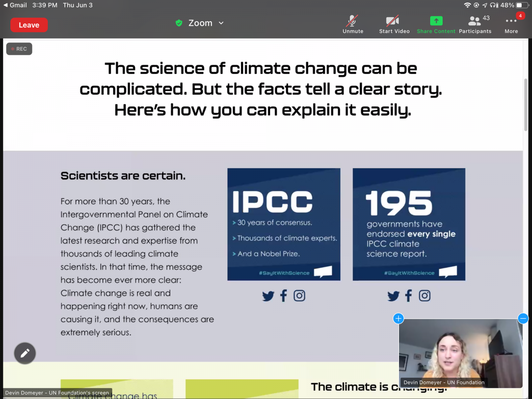Tap Devin Domeyer's video thumbnail
The width and height of the screenshot is (532, 399).
[461, 353]
